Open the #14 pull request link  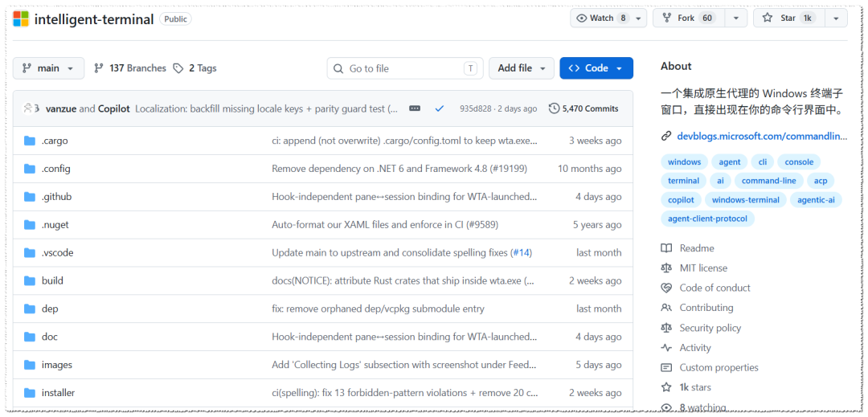pos(522,253)
